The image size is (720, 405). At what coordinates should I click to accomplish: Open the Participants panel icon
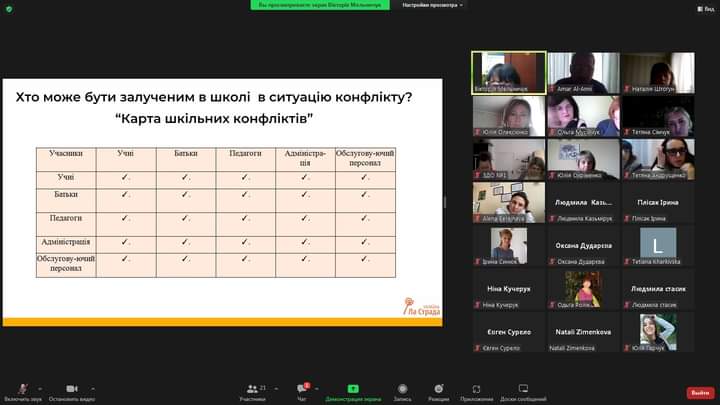tap(252, 389)
